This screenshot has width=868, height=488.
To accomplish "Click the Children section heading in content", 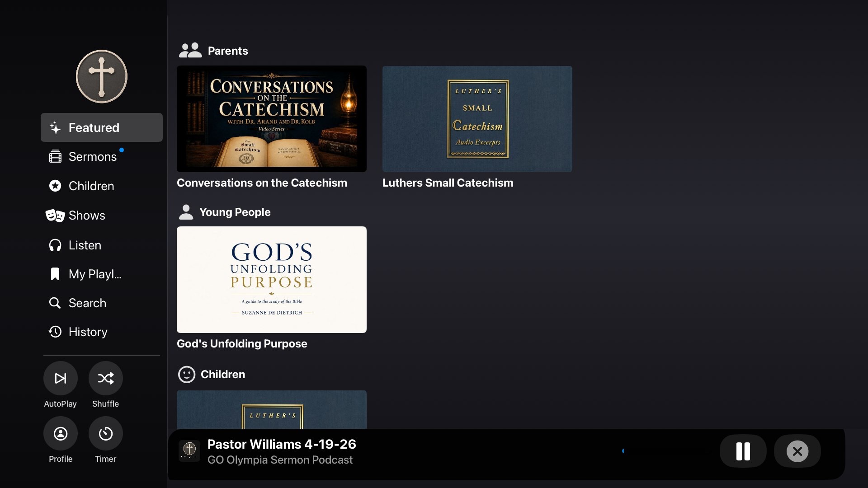I will [223, 374].
